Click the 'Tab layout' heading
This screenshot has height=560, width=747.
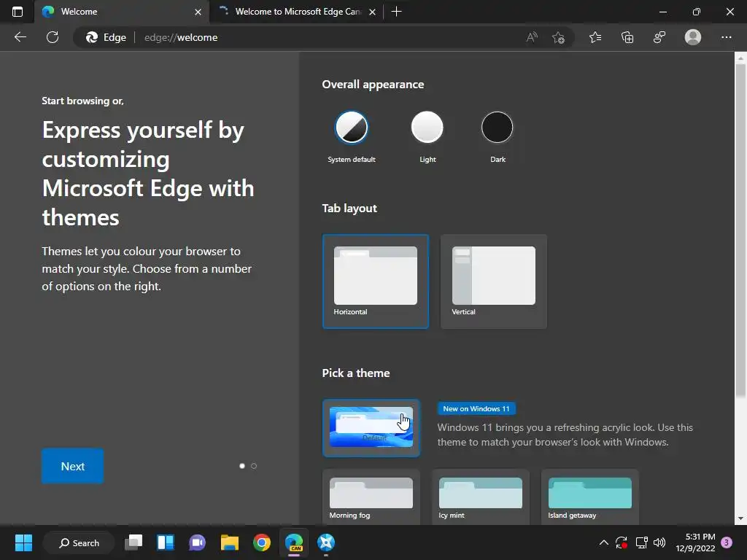coord(349,209)
